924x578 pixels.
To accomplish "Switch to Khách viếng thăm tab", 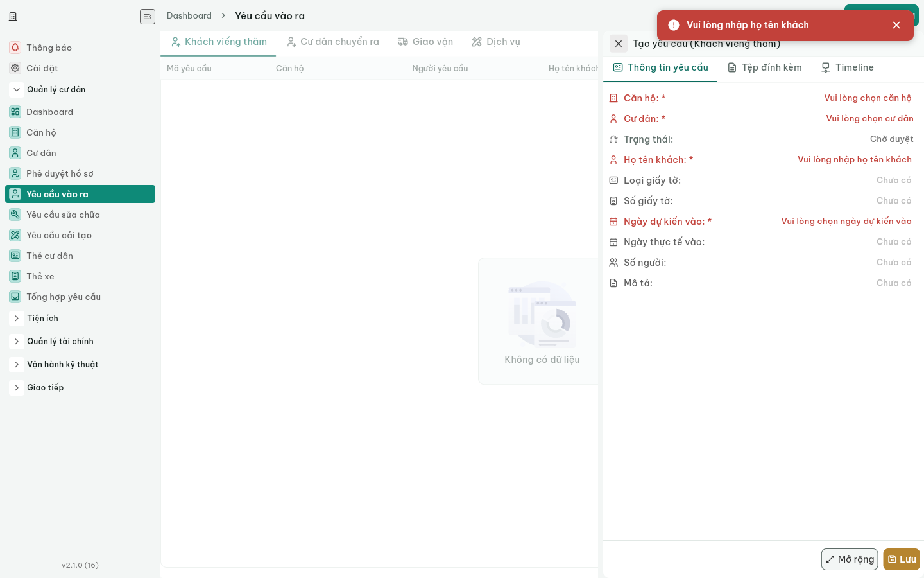I will click(x=219, y=42).
